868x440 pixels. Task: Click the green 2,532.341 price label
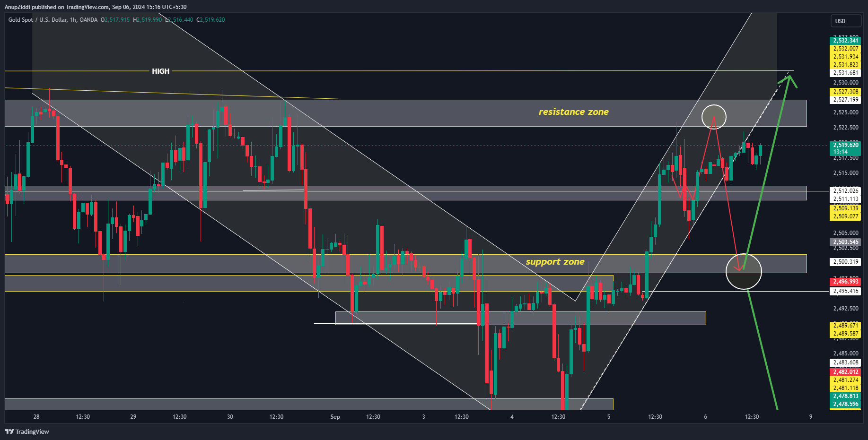click(x=845, y=41)
